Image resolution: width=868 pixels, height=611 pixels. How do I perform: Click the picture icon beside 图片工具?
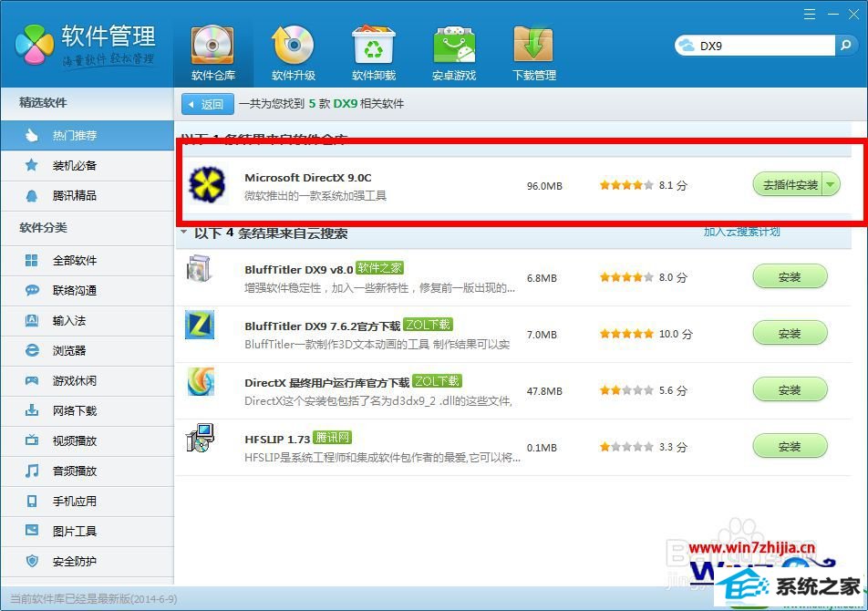coord(32,530)
